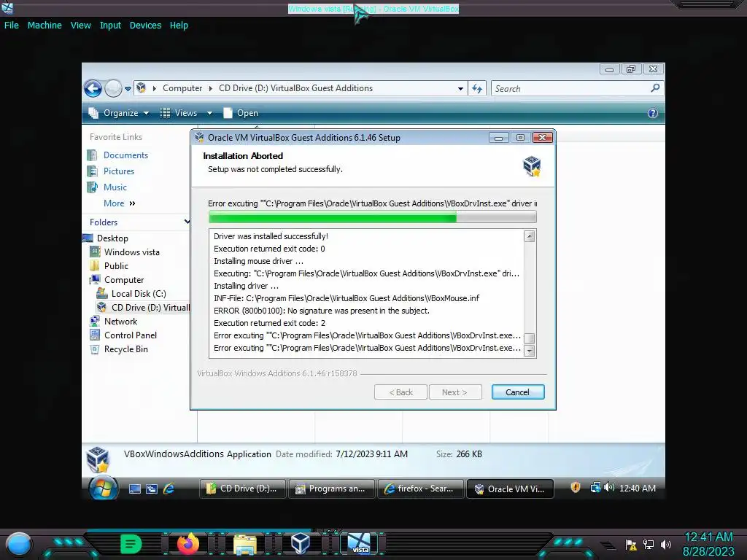Open the View menu

pyautogui.click(x=80, y=26)
